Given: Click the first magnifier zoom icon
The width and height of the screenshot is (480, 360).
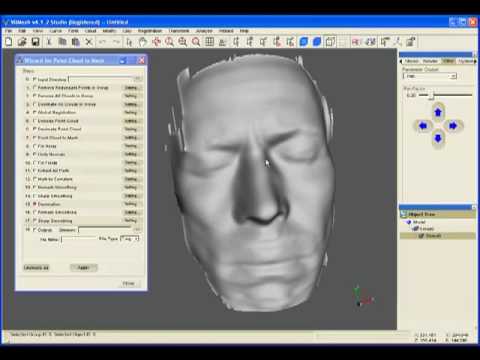Looking at the screenshot, I should 170,42.
